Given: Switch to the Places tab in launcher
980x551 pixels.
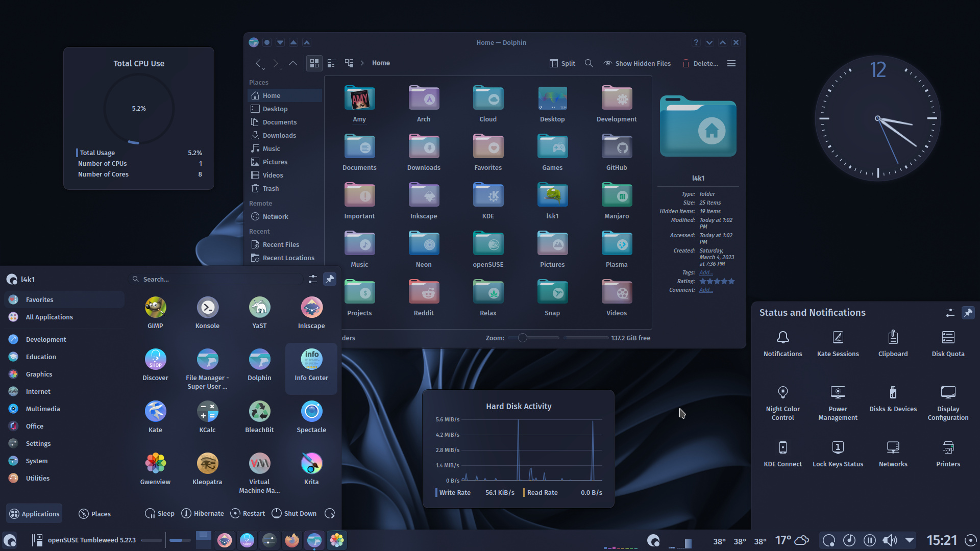Looking at the screenshot, I should pyautogui.click(x=94, y=513).
